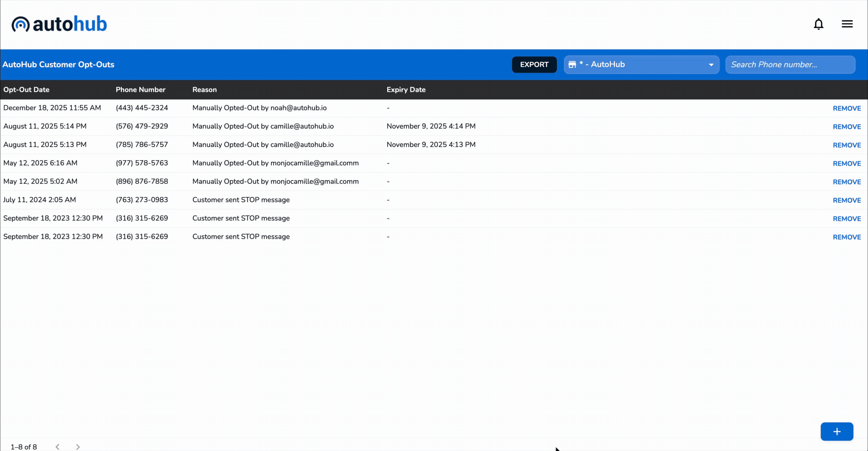
Task: Click the store icon in AutoHub selector
Action: point(572,64)
